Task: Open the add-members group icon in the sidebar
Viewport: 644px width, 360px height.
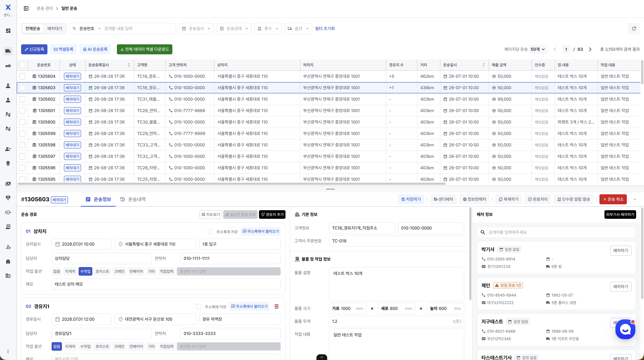Action: tap(8, 149)
